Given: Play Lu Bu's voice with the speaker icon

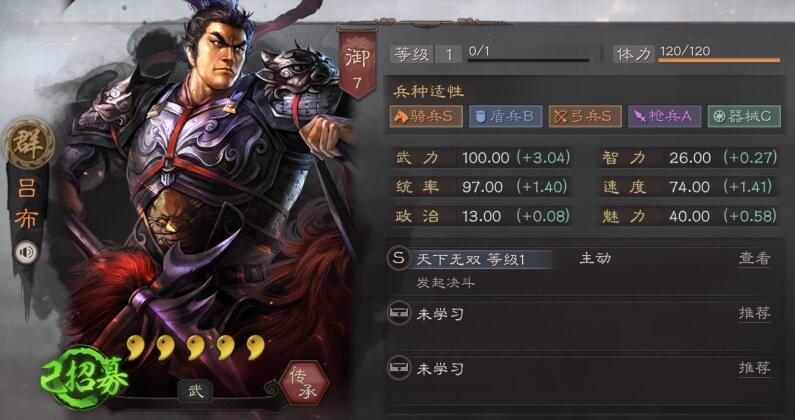Looking at the screenshot, I should pos(26,252).
